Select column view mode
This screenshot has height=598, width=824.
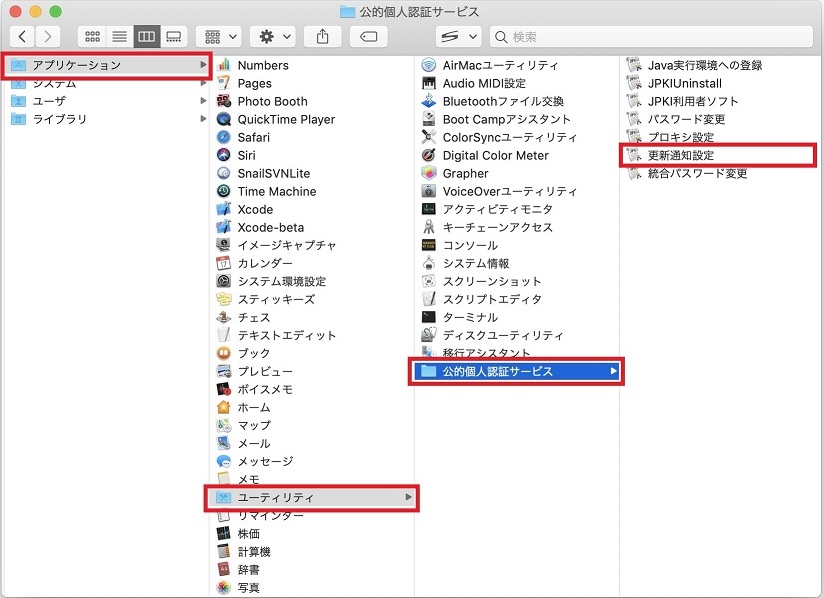tap(147, 37)
